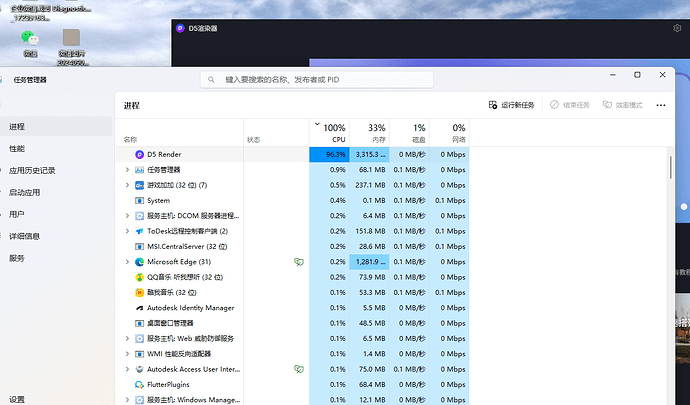Click efficiency leaf icon on Microsoft Edge row
Image resolution: width=690 pixels, height=405 pixels.
click(x=299, y=262)
